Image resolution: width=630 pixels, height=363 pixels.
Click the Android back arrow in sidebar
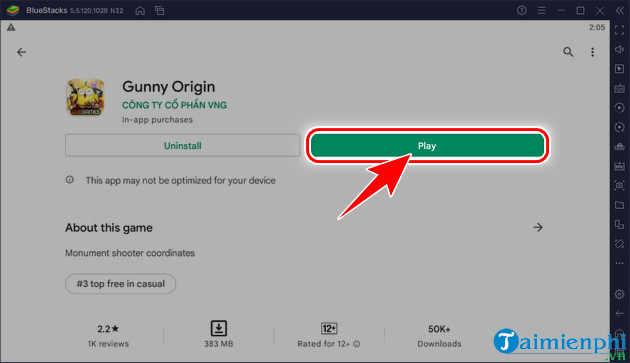click(619, 313)
